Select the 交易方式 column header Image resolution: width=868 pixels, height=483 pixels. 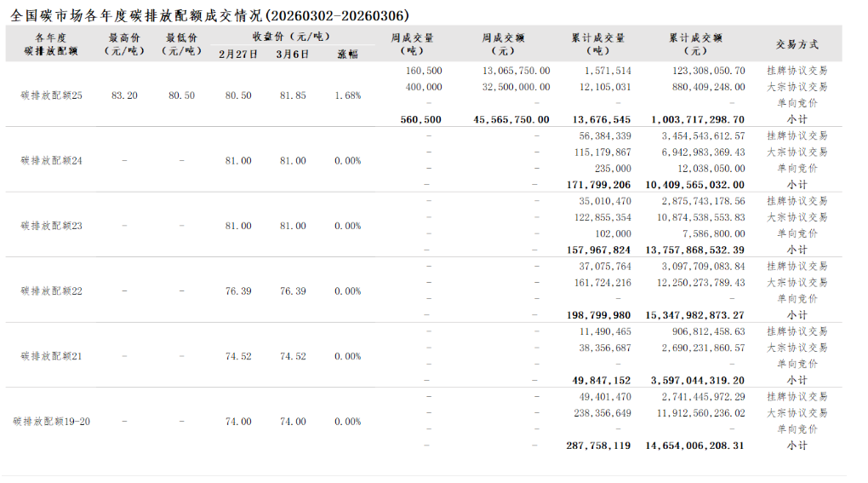tap(797, 43)
